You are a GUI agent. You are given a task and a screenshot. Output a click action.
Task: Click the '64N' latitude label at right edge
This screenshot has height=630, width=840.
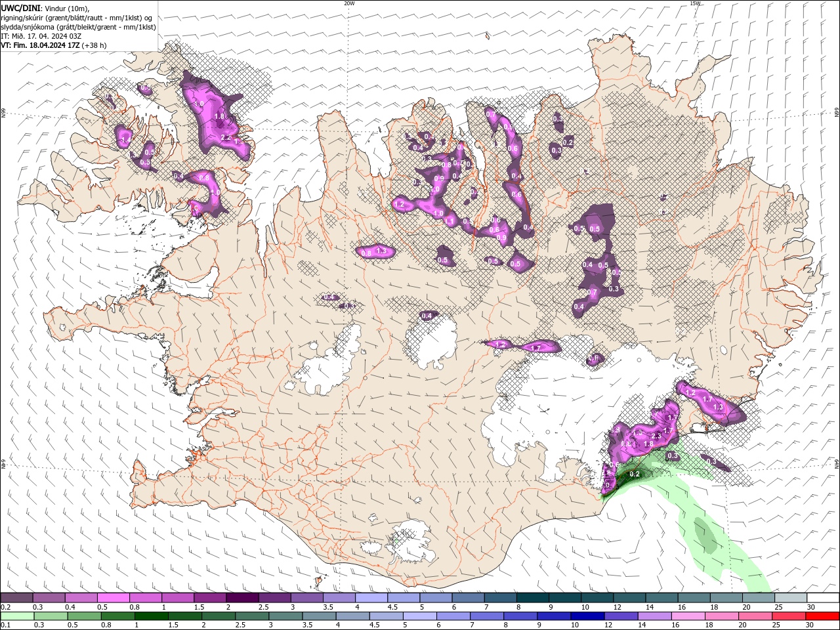(x=837, y=464)
